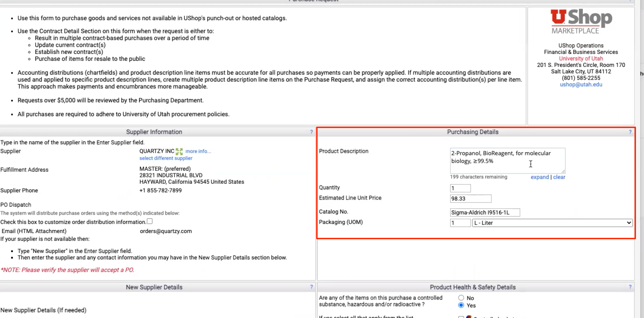The height and width of the screenshot is (318, 644).
Task: Click the supplier phone +1 855-782-7899
Action: (x=160, y=190)
